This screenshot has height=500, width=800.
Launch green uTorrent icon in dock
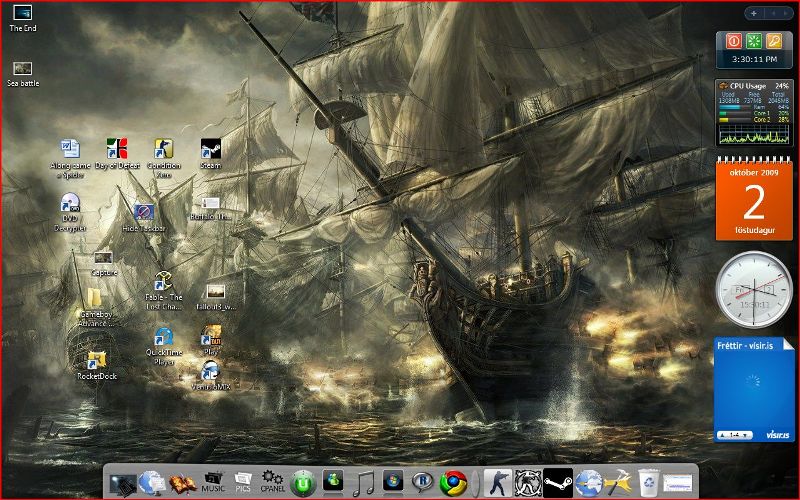click(x=303, y=483)
